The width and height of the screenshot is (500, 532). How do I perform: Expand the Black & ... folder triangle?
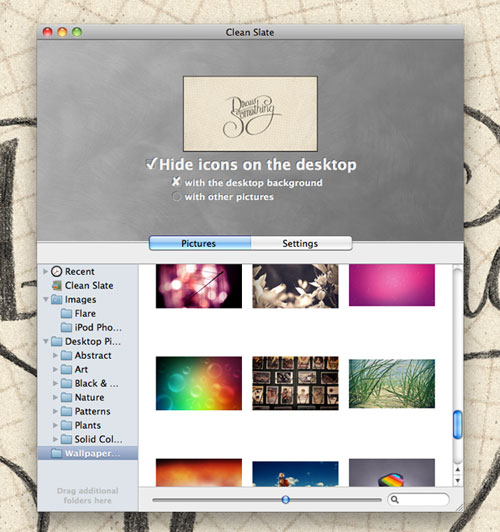coord(55,383)
